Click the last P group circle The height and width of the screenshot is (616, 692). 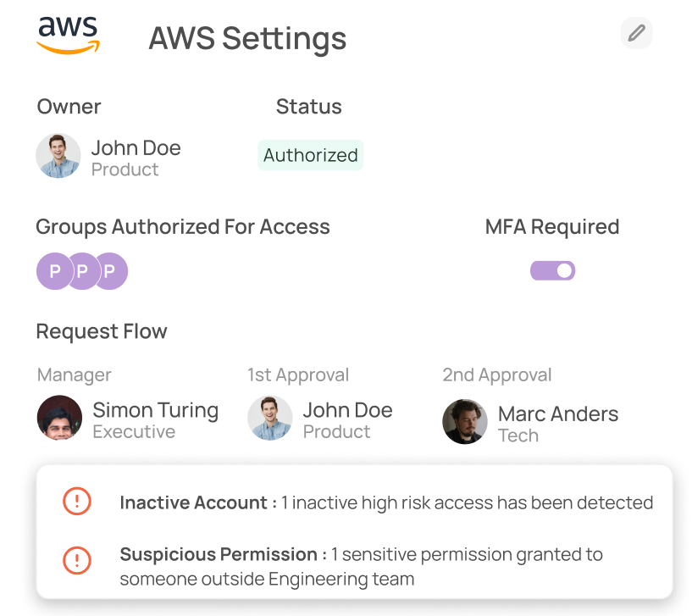(110, 271)
